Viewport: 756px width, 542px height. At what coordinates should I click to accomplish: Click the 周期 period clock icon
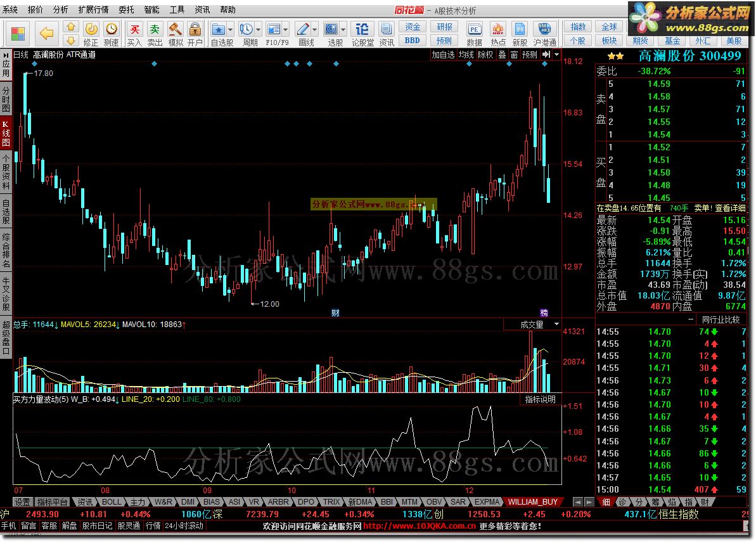point(247,29)
